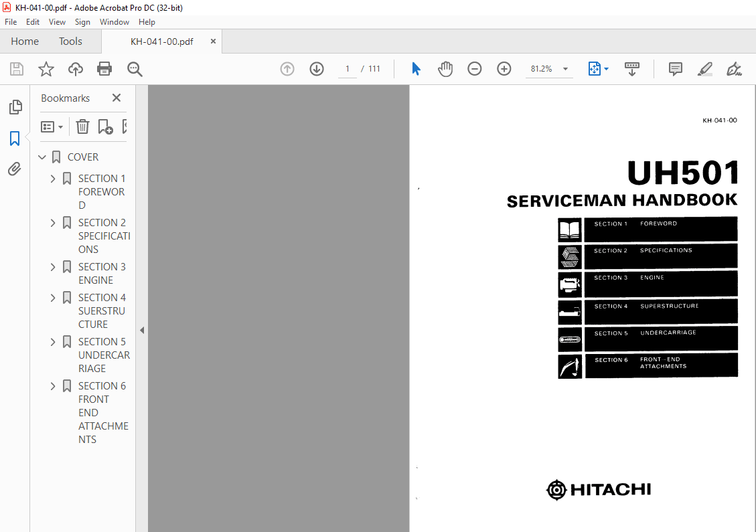This screenshot has height=532, width=756.
Task: Collapse the navigation pane with the arrow
Action: point(141,330)
